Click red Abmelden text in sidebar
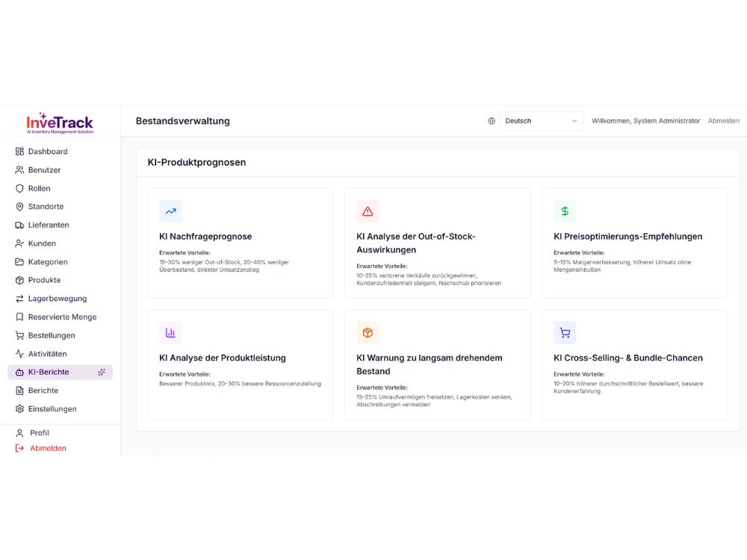Image resolution: width=747 pixels, height=560 pixels. pyautogui.click(x=48, y=448)
